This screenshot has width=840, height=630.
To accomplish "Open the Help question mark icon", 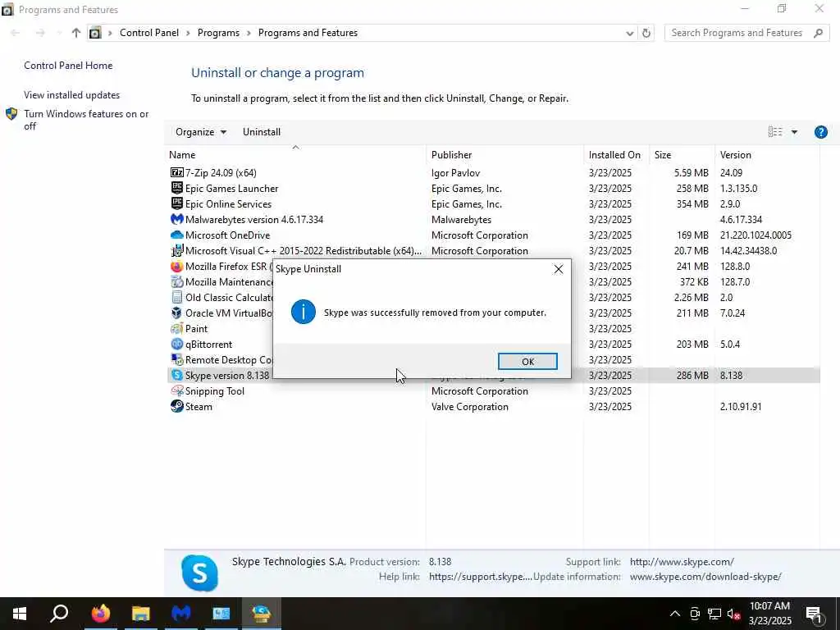I will pos(820,132).
